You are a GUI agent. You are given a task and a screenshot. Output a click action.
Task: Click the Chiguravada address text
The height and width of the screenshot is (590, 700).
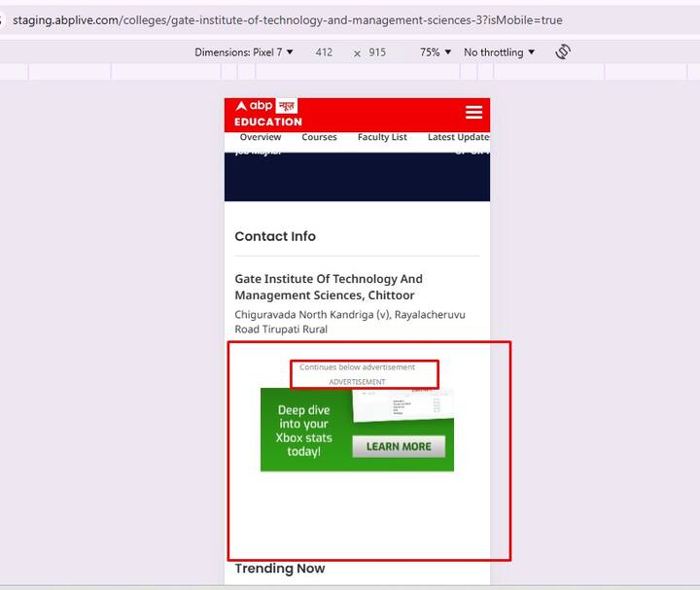tap(350, 322)
